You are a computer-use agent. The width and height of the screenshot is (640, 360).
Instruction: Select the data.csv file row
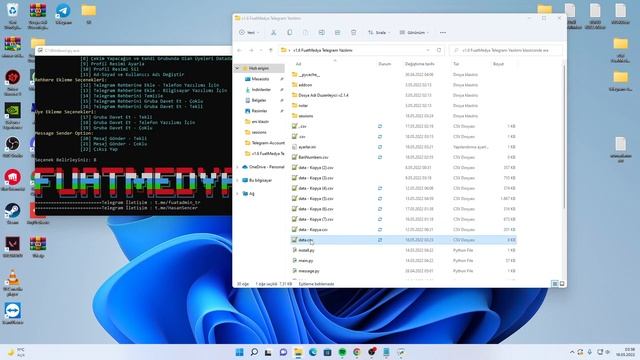click(x=404, y=240)
